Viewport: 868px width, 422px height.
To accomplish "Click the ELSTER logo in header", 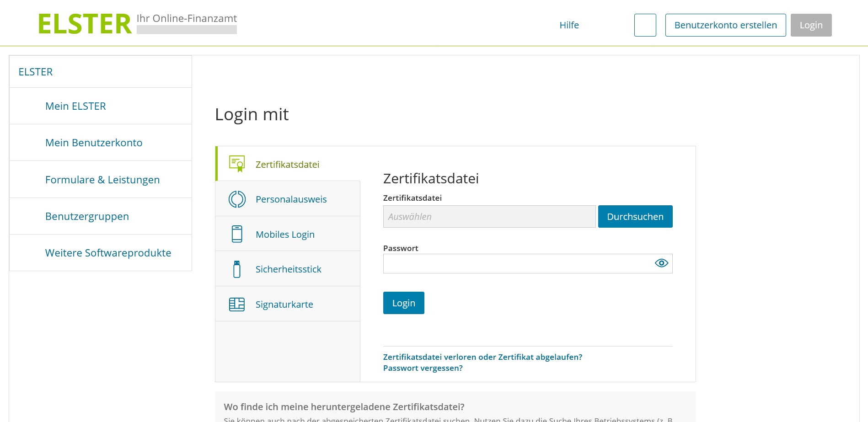I will (85, 24).
